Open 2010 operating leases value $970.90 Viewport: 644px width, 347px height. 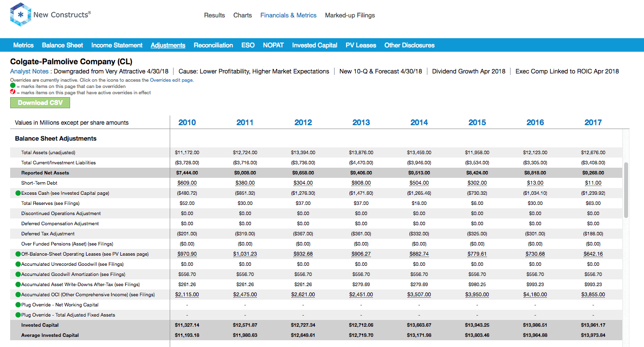pyautogui.click(x=187, y=254)
